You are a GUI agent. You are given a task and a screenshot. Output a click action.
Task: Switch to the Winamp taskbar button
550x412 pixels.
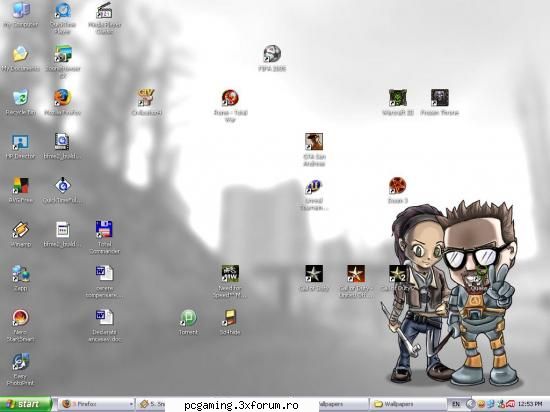tap(151, 404)
